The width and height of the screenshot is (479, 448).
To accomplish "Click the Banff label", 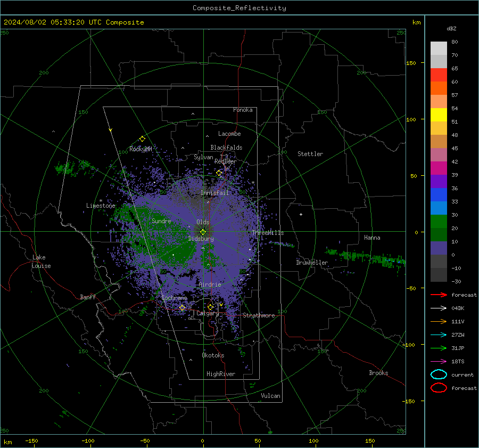I will (88, 297).
